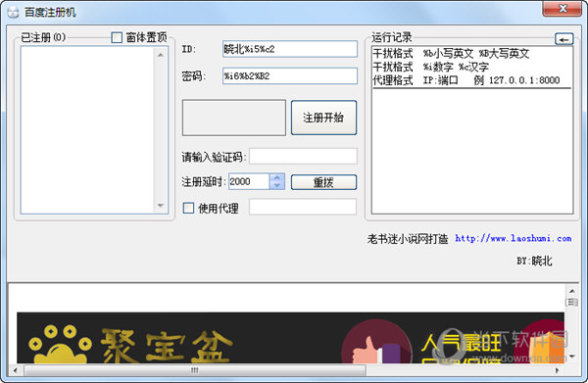
Task: Click the back arrow button in 运行记录
Action: pyautogui.click(x=564, y=39)
